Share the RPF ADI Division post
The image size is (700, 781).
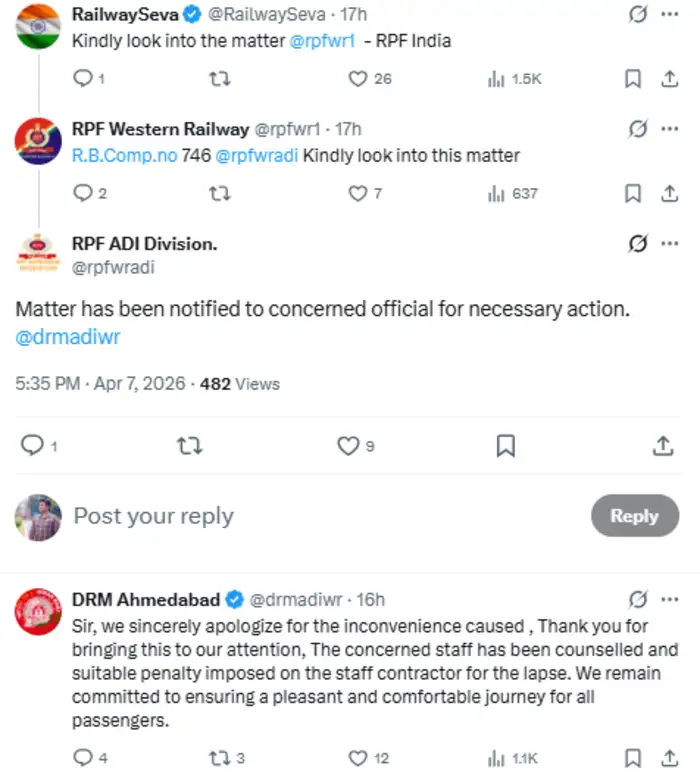[663, 445]
